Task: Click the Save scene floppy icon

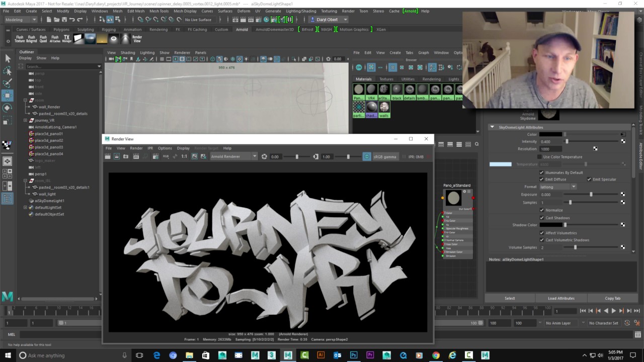Action: click(64, 20)
